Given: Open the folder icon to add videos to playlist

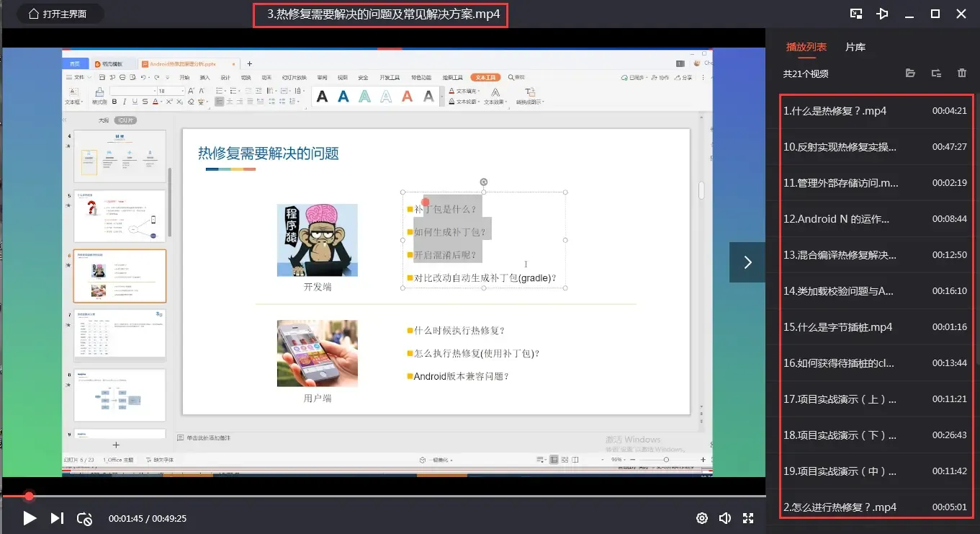Looking at the screenshot, I should (x=910, y=73).
